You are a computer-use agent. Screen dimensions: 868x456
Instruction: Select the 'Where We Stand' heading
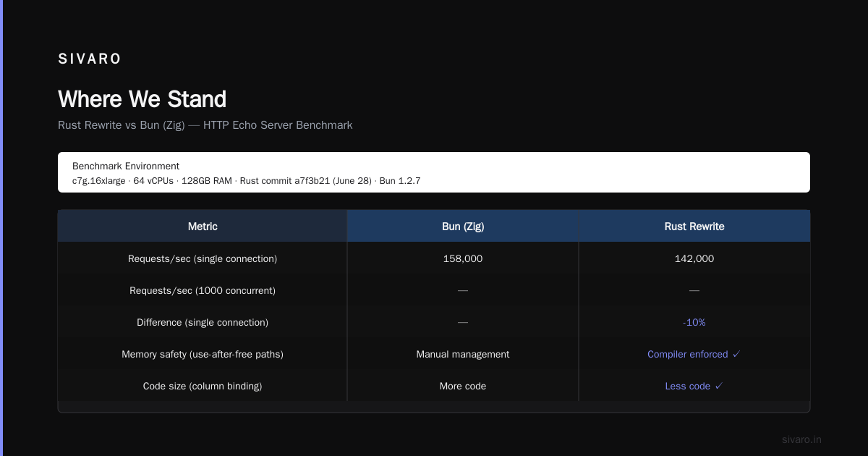pos(142,99)
